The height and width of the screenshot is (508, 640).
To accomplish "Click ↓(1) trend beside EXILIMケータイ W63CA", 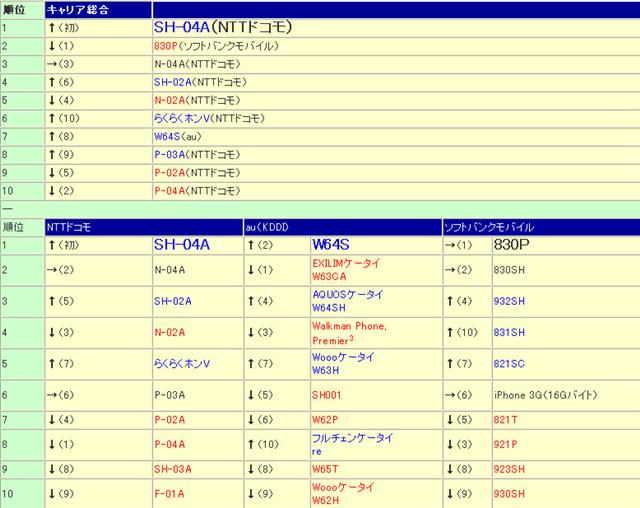I will pos(260,270).
